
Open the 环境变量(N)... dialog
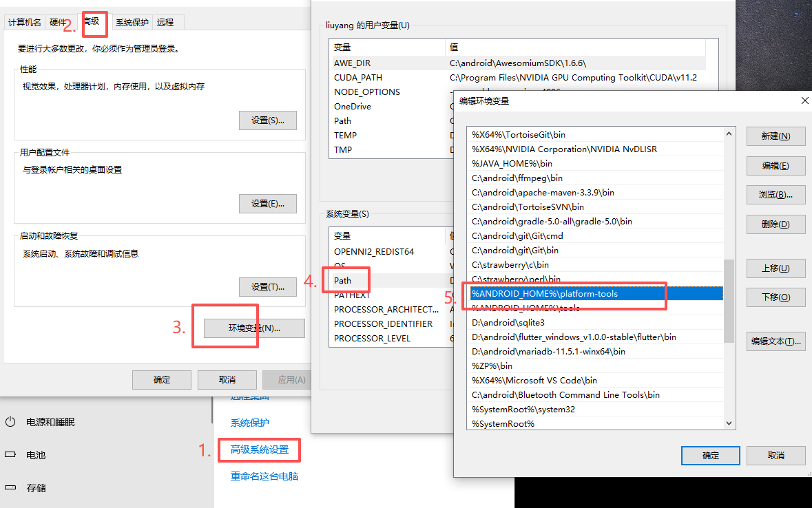coord(254,328)
